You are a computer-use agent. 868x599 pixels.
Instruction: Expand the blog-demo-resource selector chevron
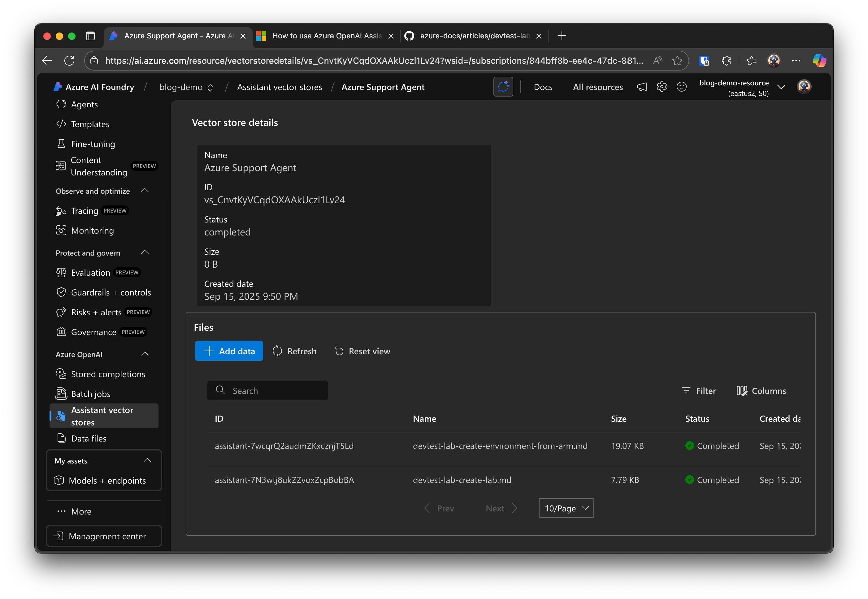coord(781,87)
